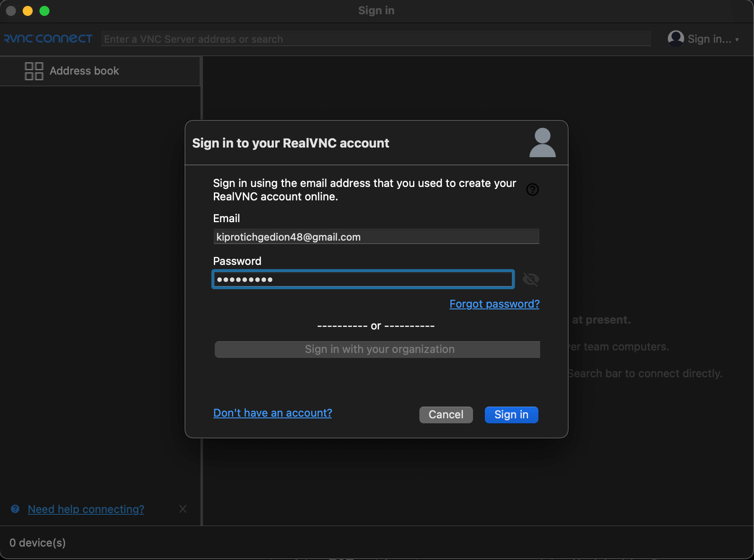This screenshot has width=754, height=560.
Task: Click the person silhouette above the form
Action: pyautogui.click(x=542, y=143)
